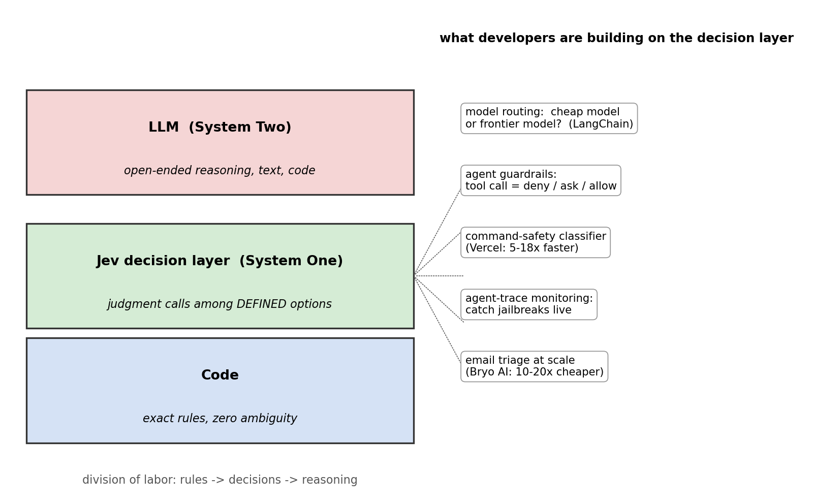This screenshot has height=504, width=813.
Task: Click "open-ended reasoning, text, code" subtitle
Action: pyautogui.click(x=220, y=171)
